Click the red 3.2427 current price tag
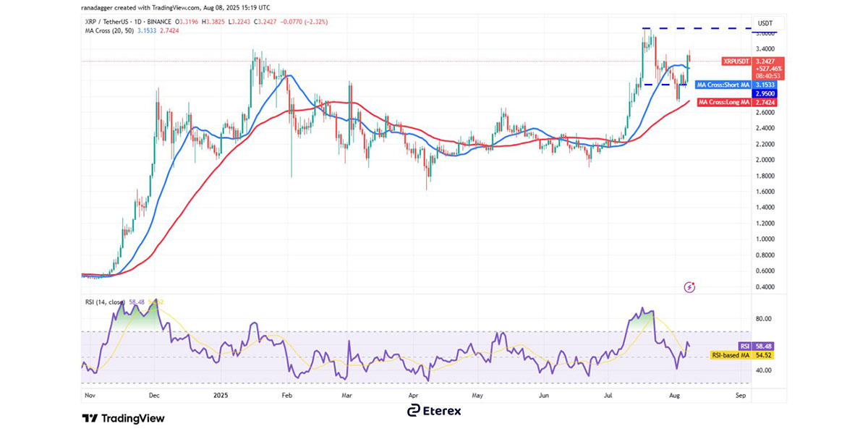The image size is (868, 434). (764, 61)
